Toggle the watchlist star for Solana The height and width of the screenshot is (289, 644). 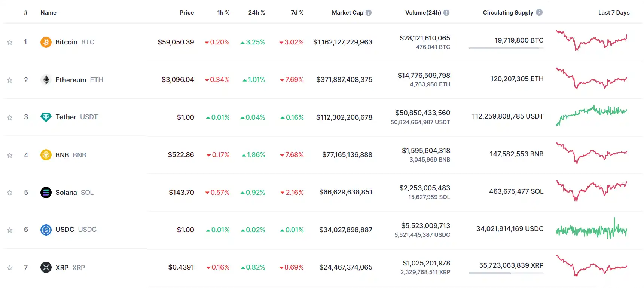(9, 192)
